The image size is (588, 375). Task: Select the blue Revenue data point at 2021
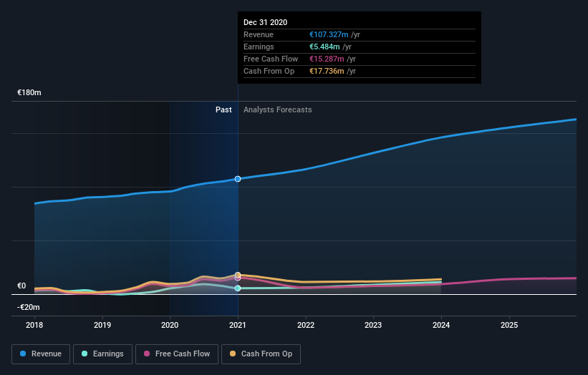[238, 179]
